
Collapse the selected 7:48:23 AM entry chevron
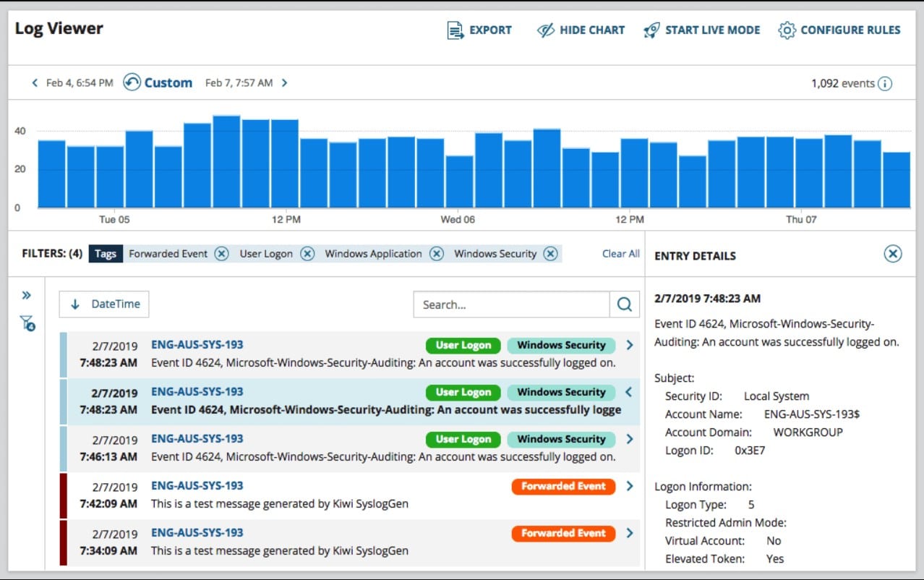pos(628,392)
